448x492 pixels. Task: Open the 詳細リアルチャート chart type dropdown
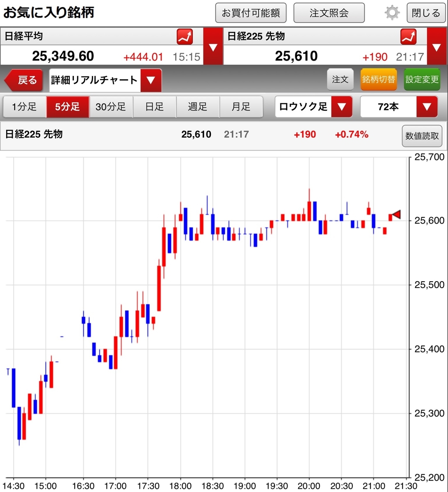105,80
